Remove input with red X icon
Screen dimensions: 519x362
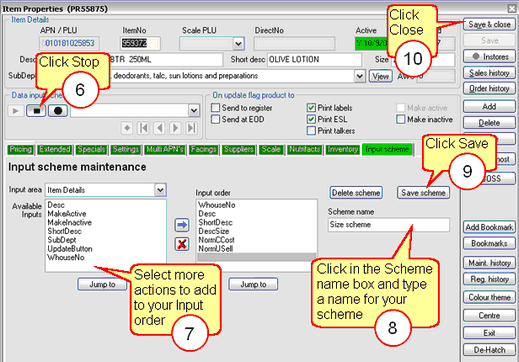(x=182, y=244)
